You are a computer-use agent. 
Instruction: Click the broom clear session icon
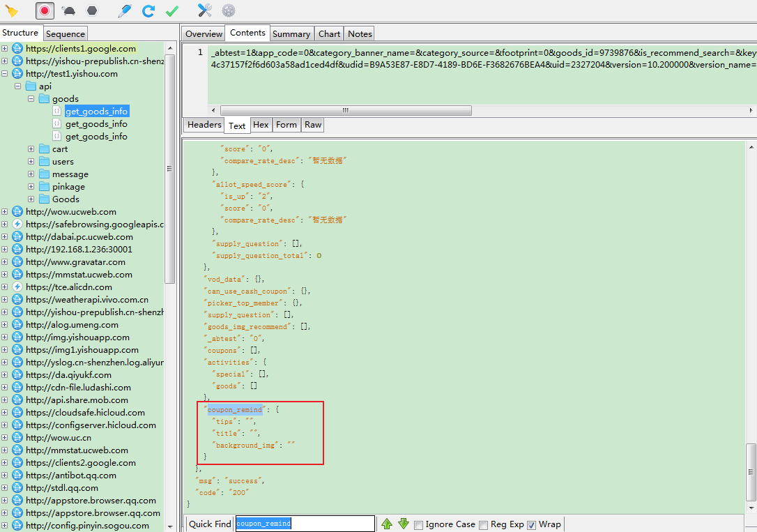[12, 10]
